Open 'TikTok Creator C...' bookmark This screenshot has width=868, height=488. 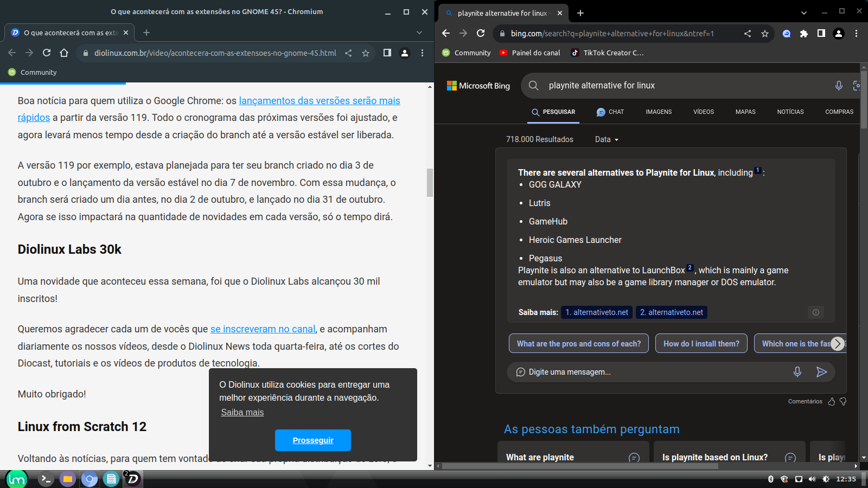click(x=607, y=53)
